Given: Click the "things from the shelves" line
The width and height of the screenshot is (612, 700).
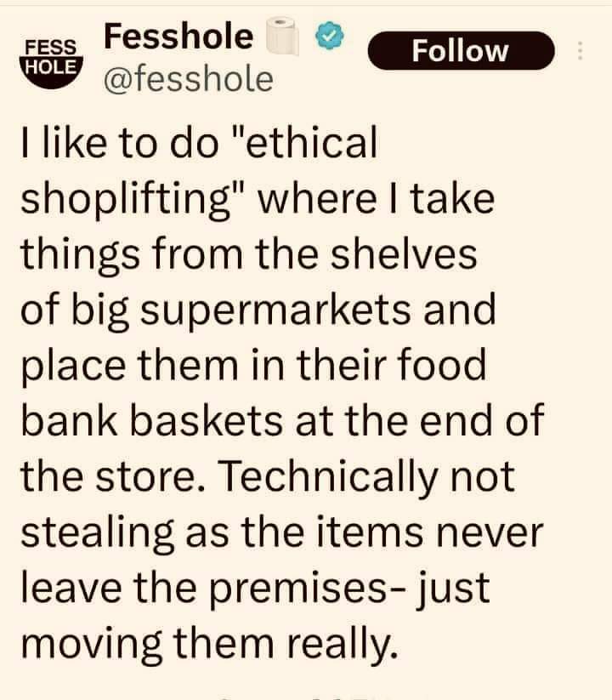Looking at the screenshot, I should pyautogui.click(x=248, y=254).
